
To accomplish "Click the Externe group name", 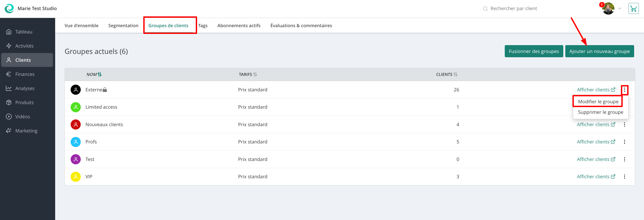I will click(94, 90).
